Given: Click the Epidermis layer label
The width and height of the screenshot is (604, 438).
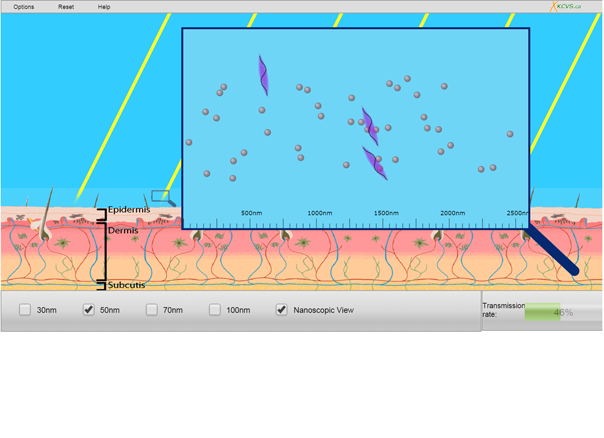Looking at the screenshot, I should pos(128,210).
